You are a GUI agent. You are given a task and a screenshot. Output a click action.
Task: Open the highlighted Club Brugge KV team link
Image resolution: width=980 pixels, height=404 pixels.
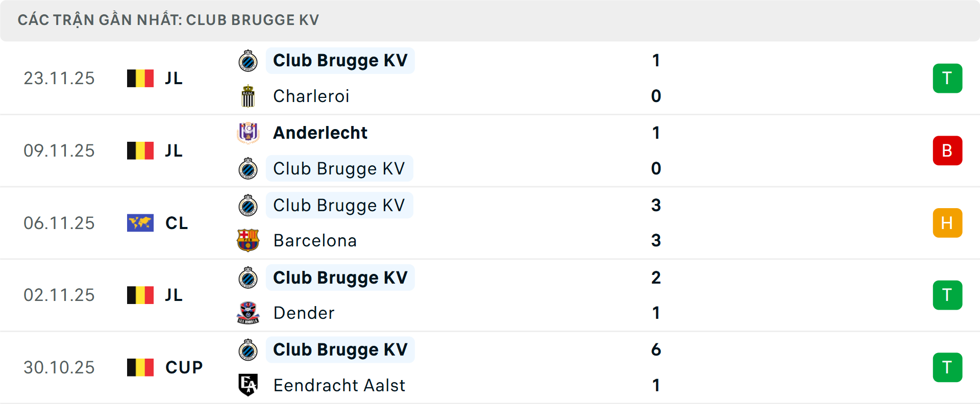point(340,60)
